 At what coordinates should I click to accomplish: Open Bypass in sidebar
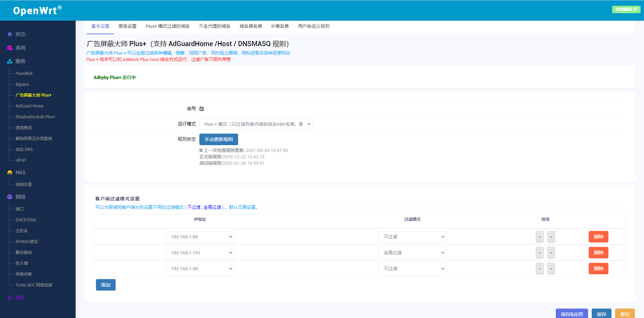click(x=22, y=84)
